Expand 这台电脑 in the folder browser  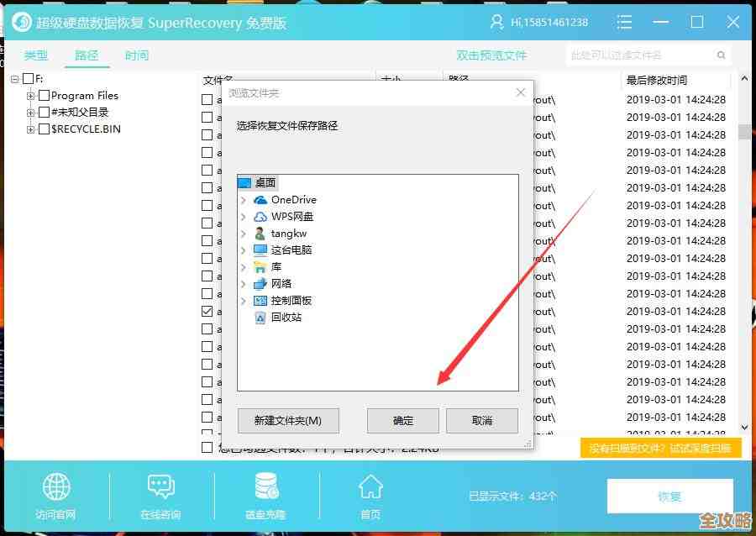(242, 250)
